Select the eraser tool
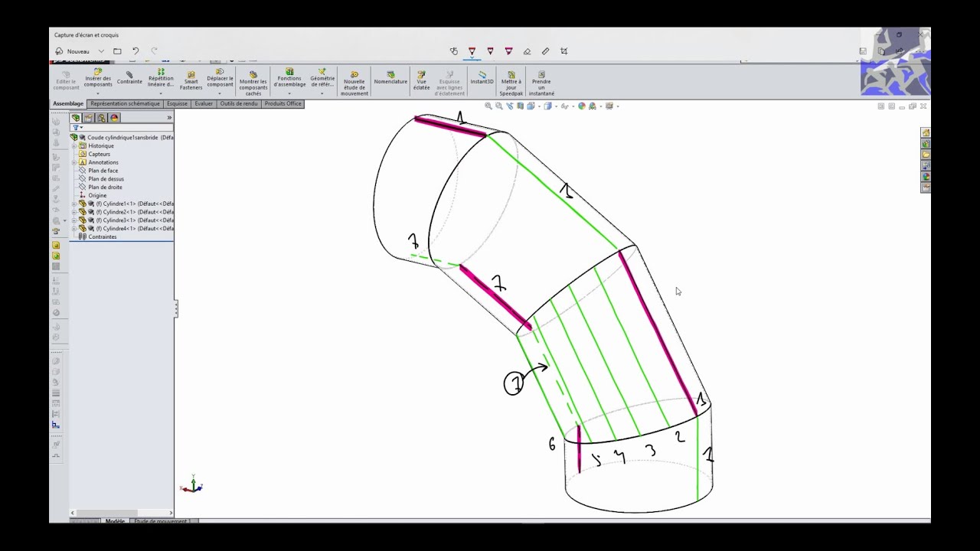Screen dimensions: 980x551 click(527, 51)
